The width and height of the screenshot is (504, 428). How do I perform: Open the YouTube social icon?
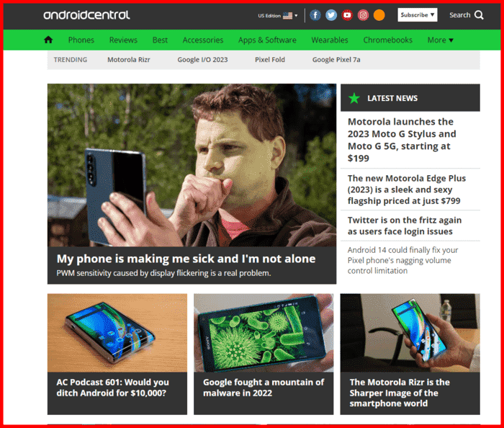347,15
